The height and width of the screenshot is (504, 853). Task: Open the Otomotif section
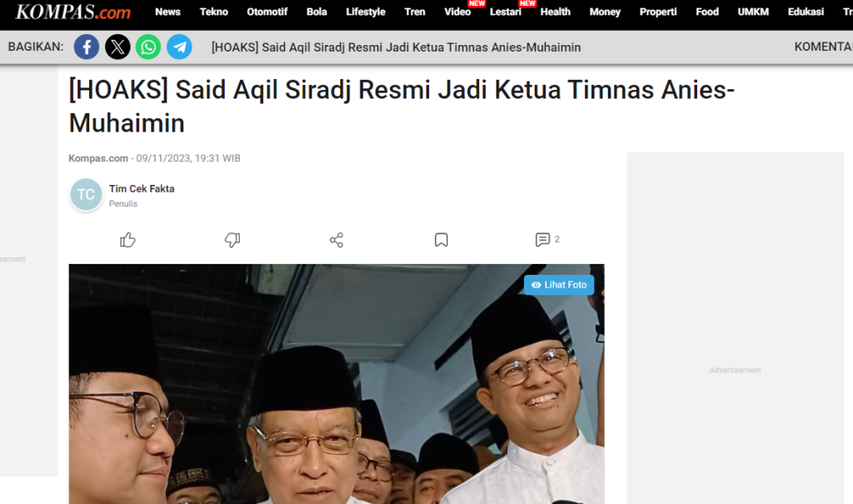[267, 12]
